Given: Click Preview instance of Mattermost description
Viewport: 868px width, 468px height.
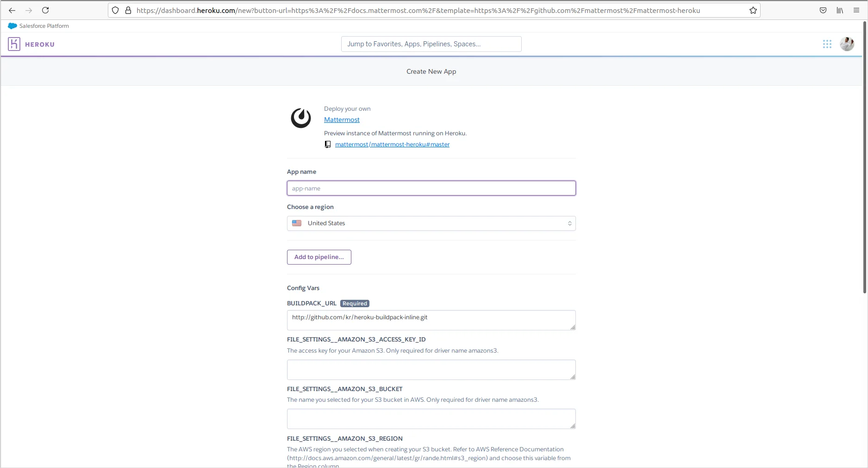Looking at the screenshot, I should [395, 133].
